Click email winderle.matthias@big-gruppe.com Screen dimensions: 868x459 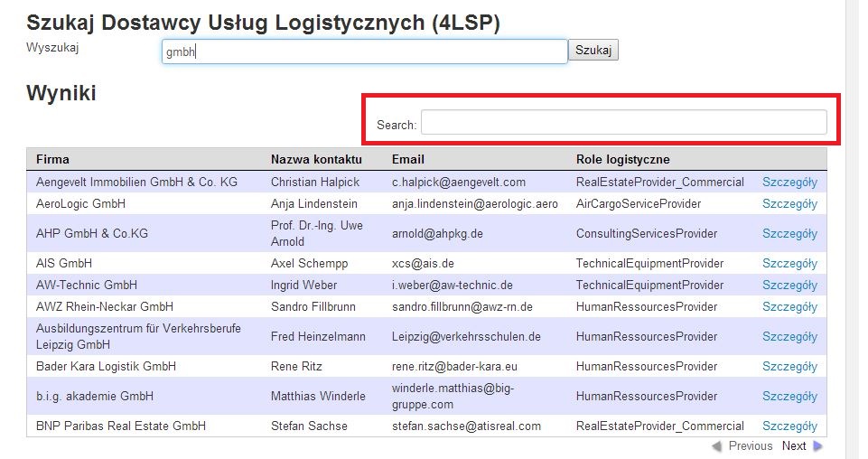(453, 397)
